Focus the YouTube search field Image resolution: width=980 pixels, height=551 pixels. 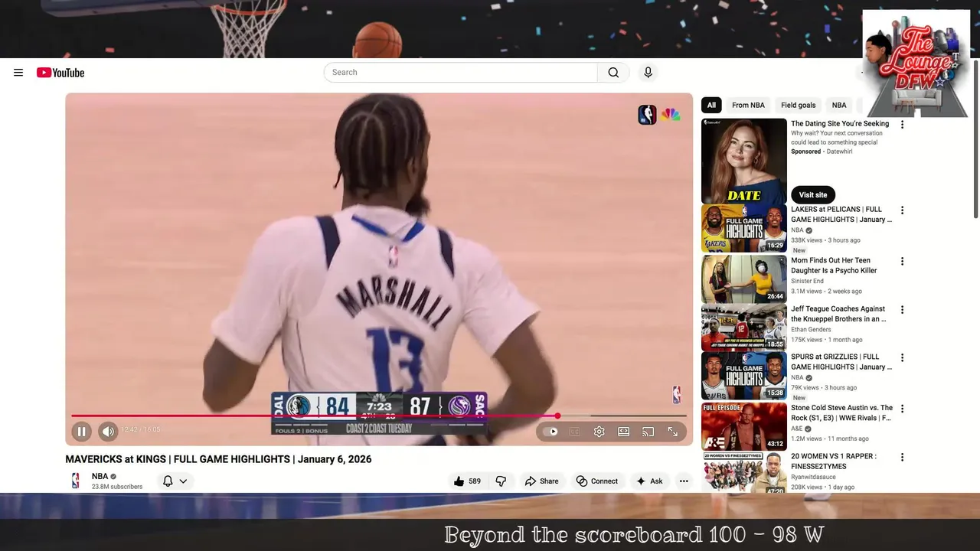click(460, 73)
